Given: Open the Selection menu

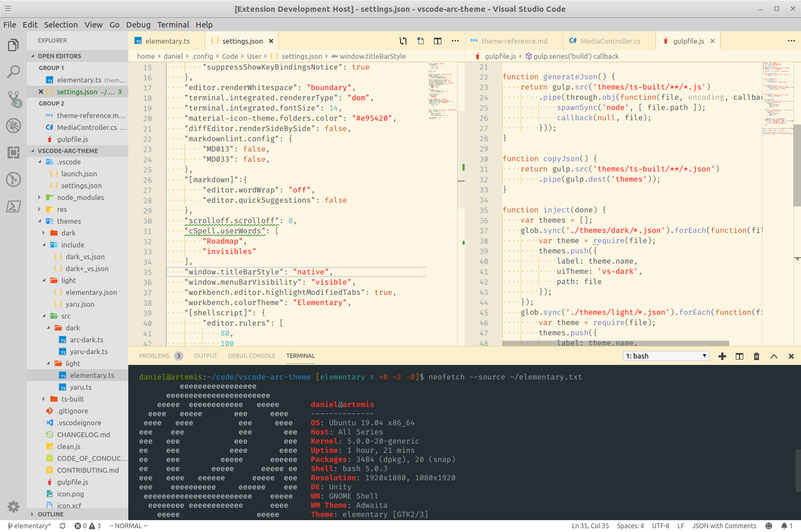Looking at the screenshot, I should tap(61, 25).
